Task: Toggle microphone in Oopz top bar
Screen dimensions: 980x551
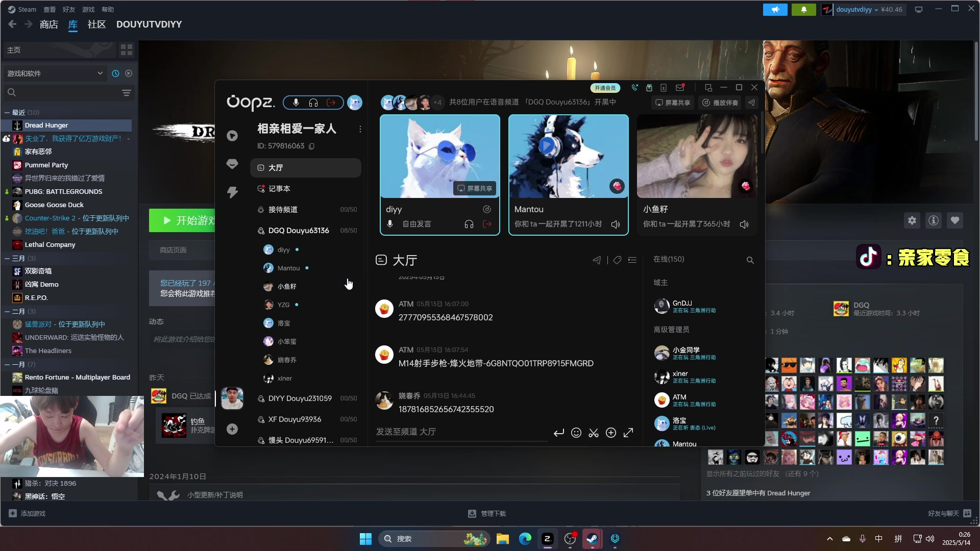Action: point(296,103)
